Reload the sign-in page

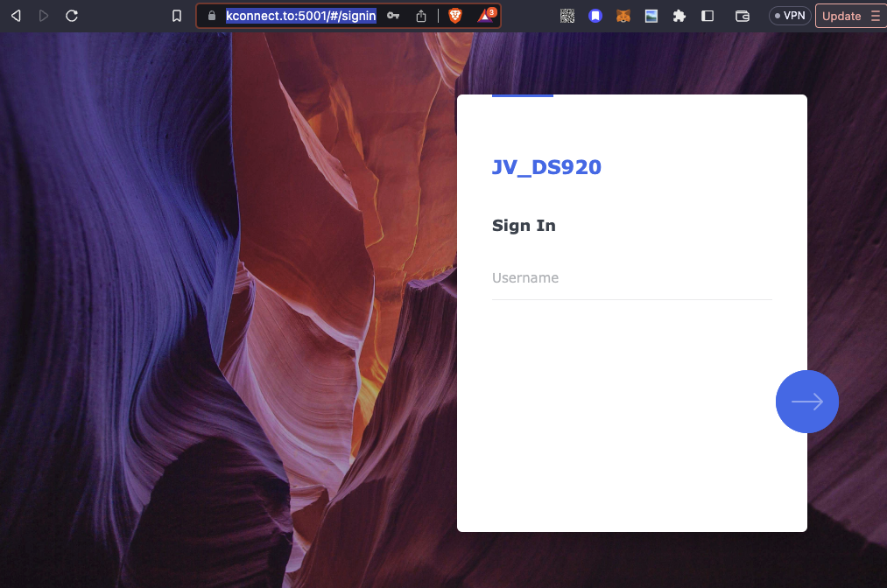pyautogui.click(x=71, y=16)
